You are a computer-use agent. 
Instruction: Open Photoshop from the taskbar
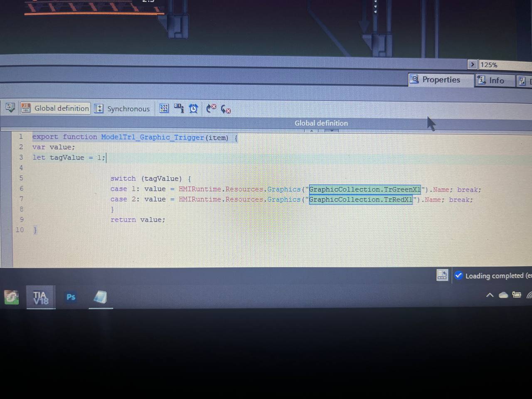coord(71,297)
